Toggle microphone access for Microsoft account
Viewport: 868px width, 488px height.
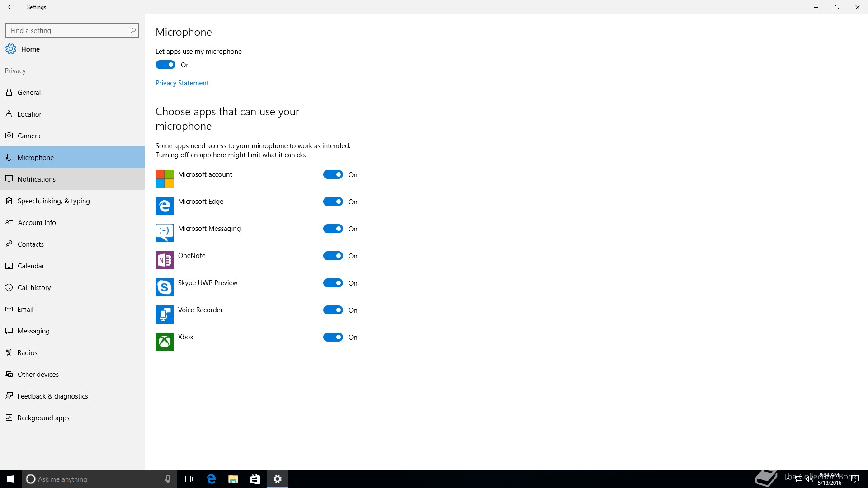point(333,174)
